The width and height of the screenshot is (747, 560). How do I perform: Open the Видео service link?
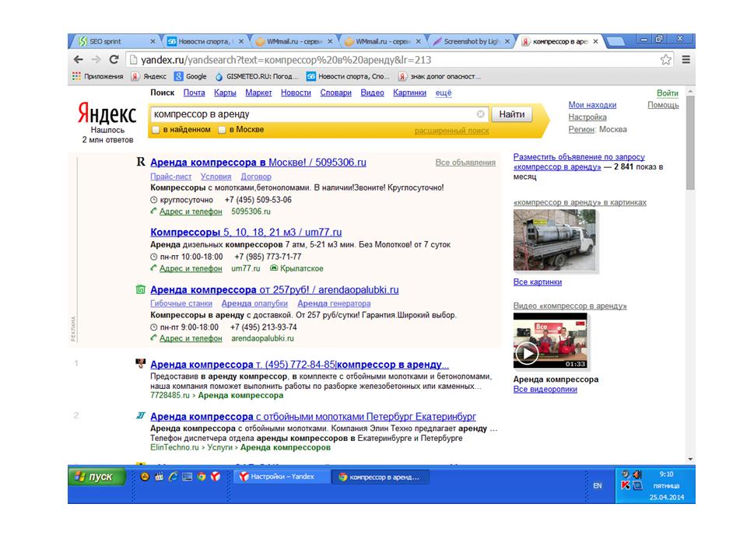tap(372, 93)
